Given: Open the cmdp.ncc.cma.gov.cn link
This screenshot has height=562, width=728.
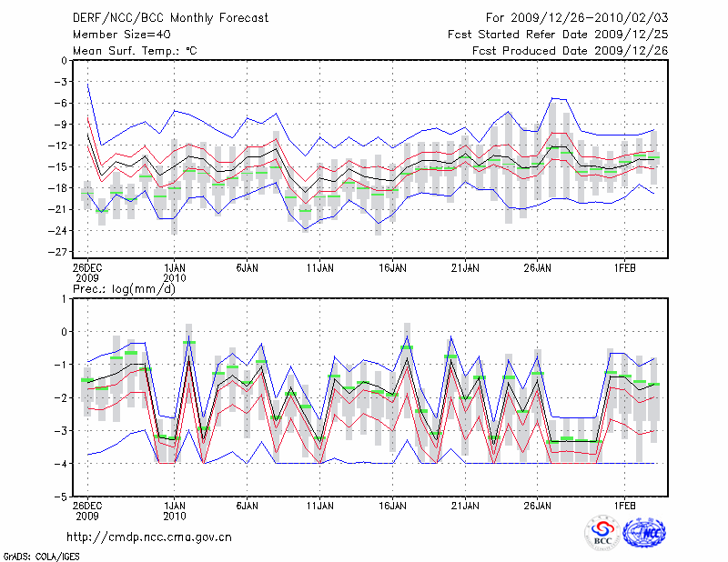Looking at the screenshot, I should [x=149, y=537].
